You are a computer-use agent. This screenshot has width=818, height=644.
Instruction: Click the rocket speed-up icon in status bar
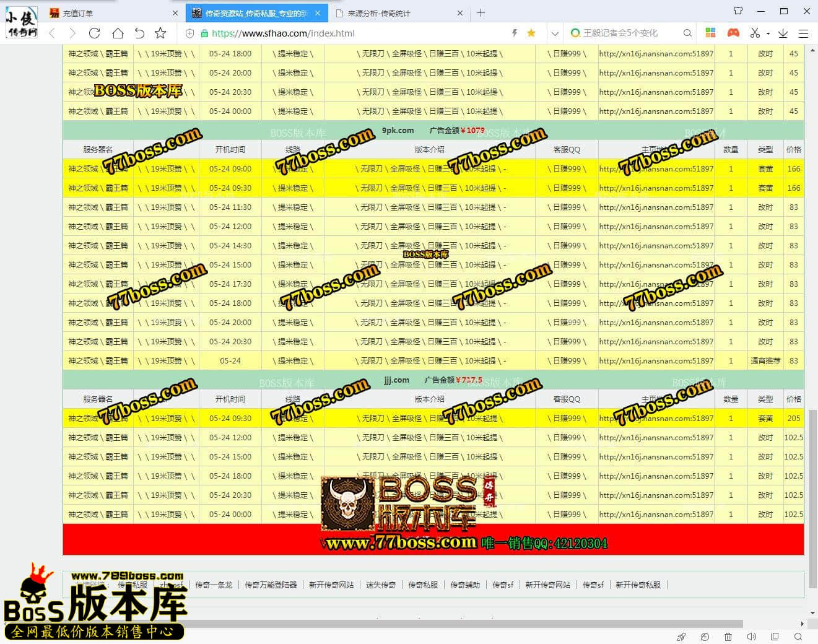(681, 637)
